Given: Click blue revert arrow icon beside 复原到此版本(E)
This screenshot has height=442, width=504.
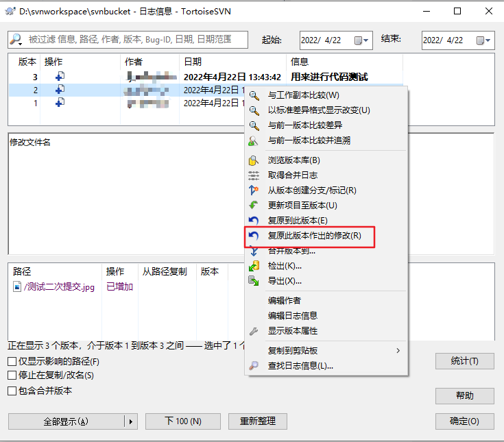Looking at the screenshot, I should [x=254, y=221].
